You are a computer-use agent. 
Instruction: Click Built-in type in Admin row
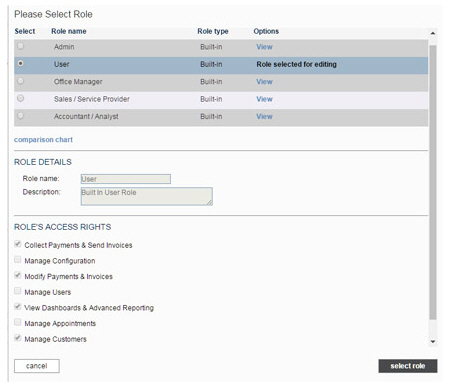click(x=211, y=47)
